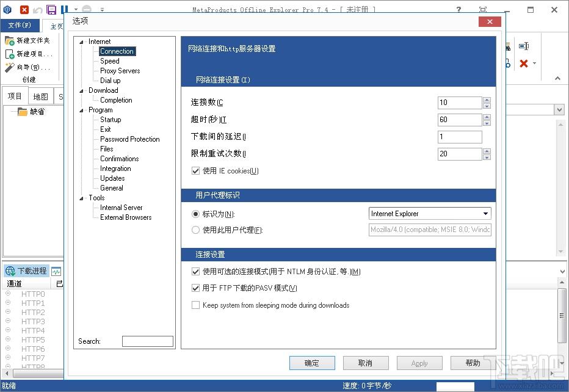
Task: Select the HTTP0 channel row
Action: tap(32, 294)
